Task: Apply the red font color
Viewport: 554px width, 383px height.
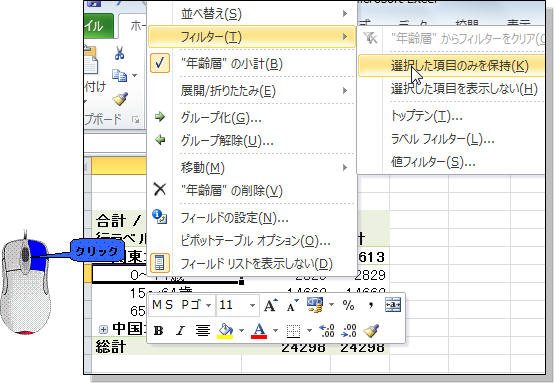Action: (259, 331)
